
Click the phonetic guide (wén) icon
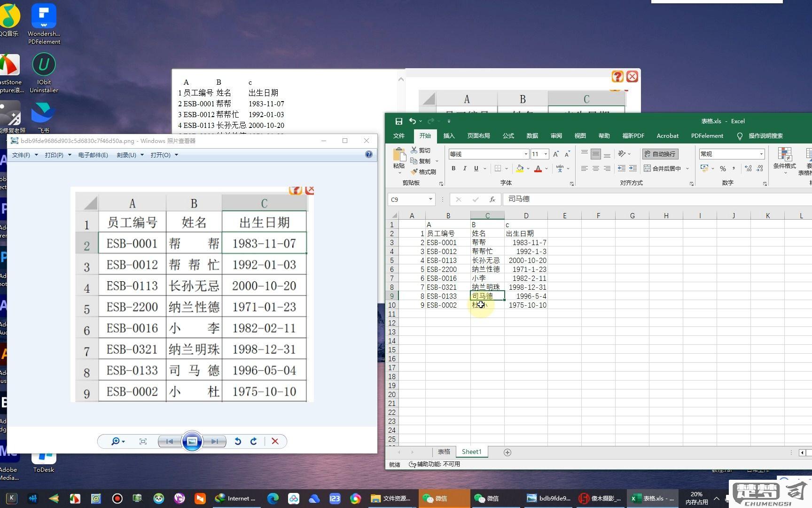[x=560, y=168]
